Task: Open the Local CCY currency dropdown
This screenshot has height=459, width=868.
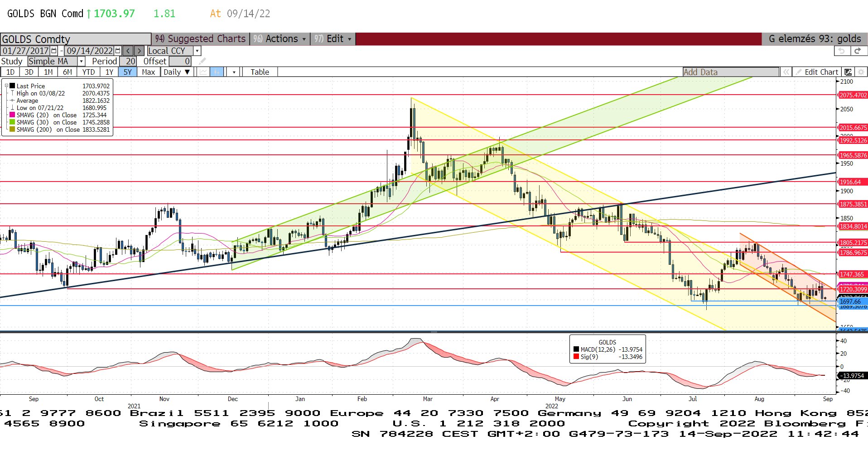Action: [x=197, y=51]
